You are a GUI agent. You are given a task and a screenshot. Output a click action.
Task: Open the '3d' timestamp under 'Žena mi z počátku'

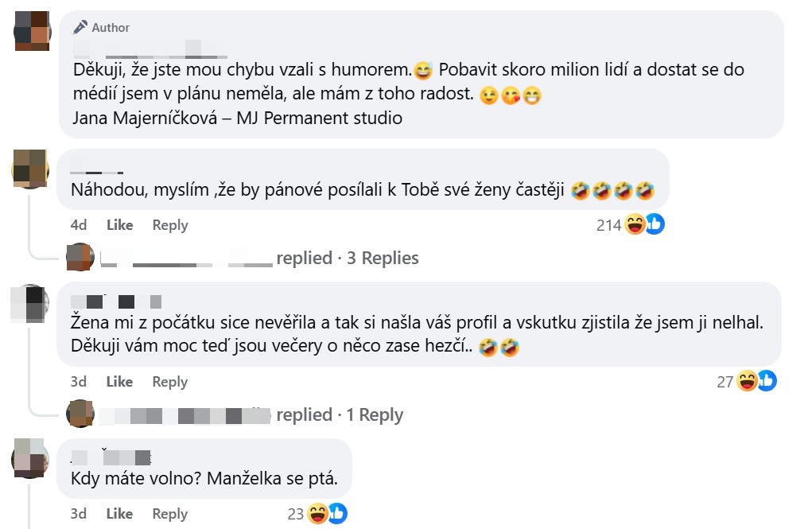[78, 381]
